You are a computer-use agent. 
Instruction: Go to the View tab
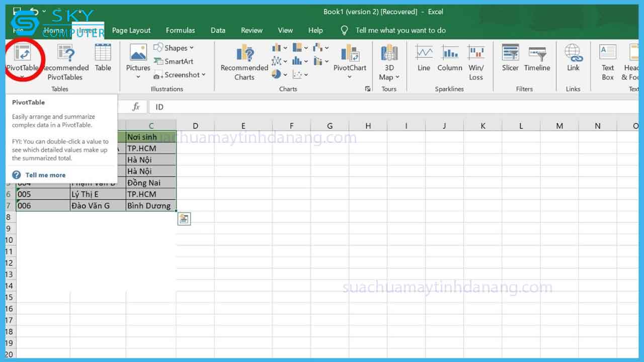tap(285, 30)
